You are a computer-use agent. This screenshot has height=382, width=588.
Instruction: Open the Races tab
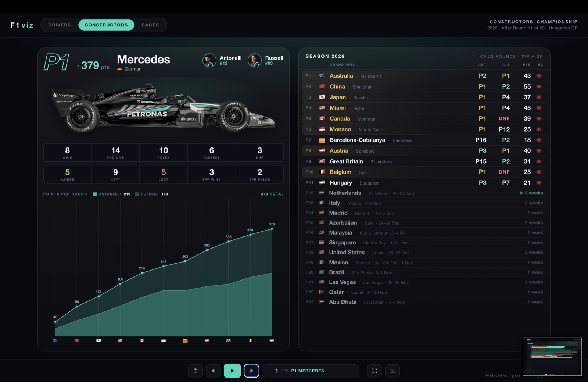pyautogui.click(x=150, y=25)
